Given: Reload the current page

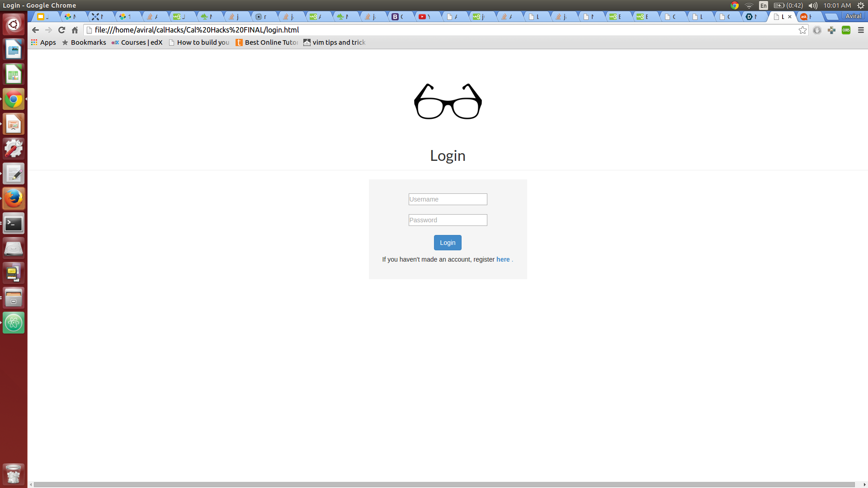Looking at the screenshot, I should [x=62, y=30].
